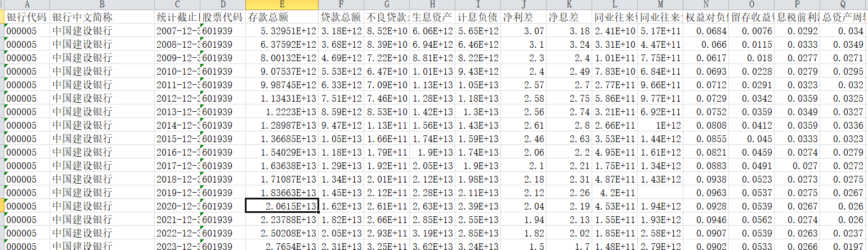Select loan total 4.69E+12
The height and width of the screenshot is (250, 868).
pos(341,57)
